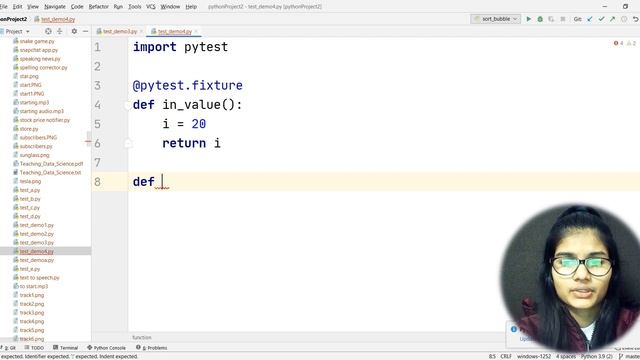Open the Navigate menu
The height and width of the screenshot is (360, 640).
[55, 7]
